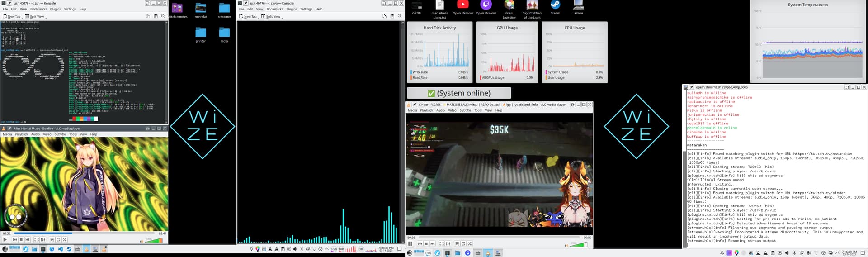Open extended settings in the Sinder VLC window
The width and height of the screenshot is (868, 257).
tap(448, 243)
